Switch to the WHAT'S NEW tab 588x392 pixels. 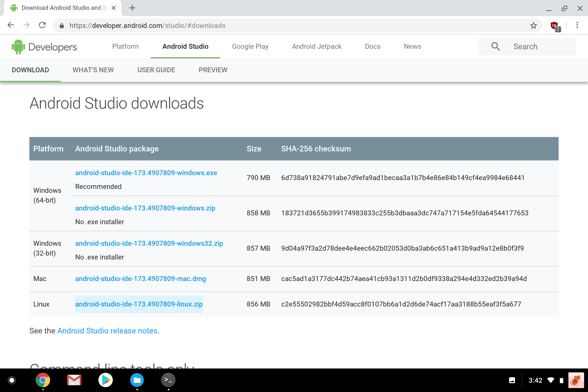point(93,70)
